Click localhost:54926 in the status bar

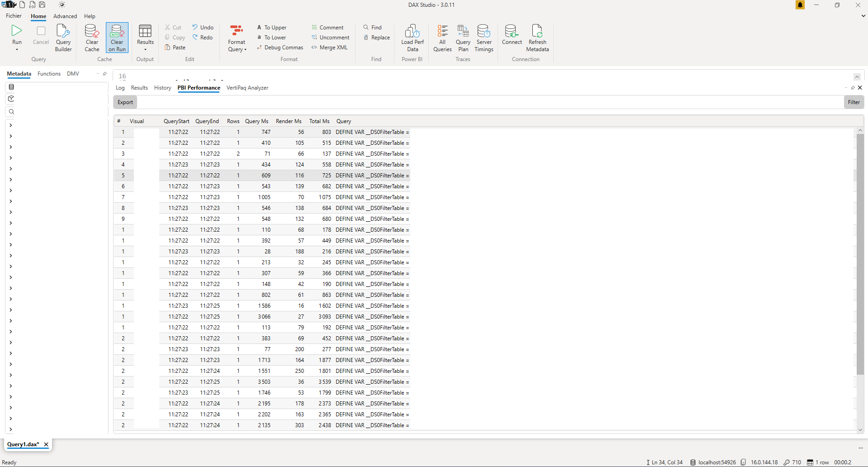tap(713, 462)
